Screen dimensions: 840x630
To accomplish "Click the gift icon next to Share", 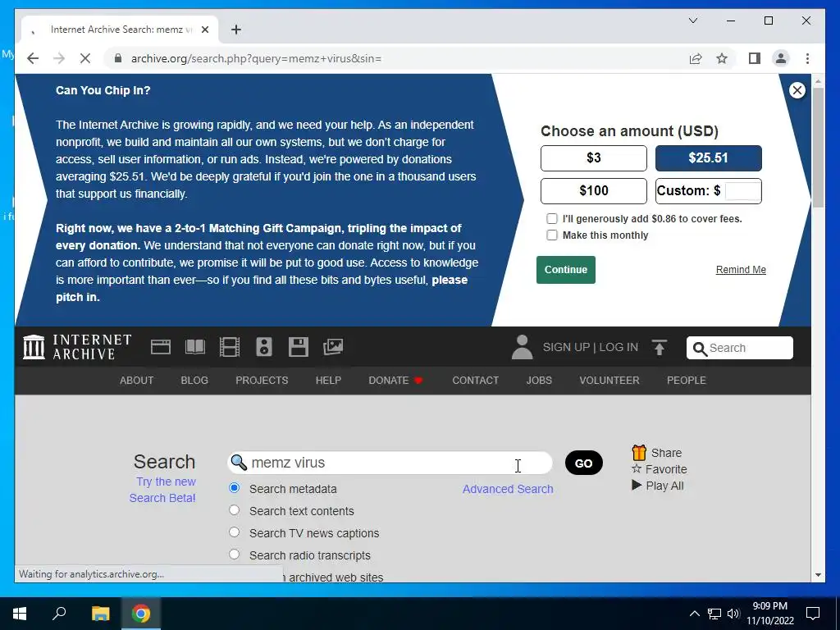I will tap(638, 453).
